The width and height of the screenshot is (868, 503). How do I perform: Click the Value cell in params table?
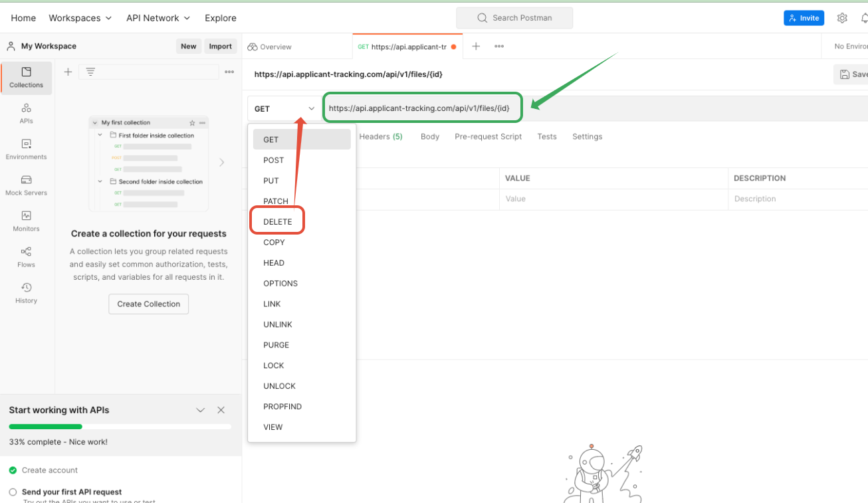click(x=613, y=199)
